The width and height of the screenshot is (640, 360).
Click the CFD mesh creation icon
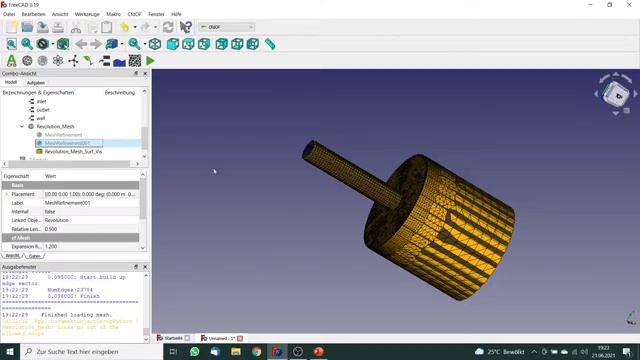pyautogui.click(x=27, y=61)
